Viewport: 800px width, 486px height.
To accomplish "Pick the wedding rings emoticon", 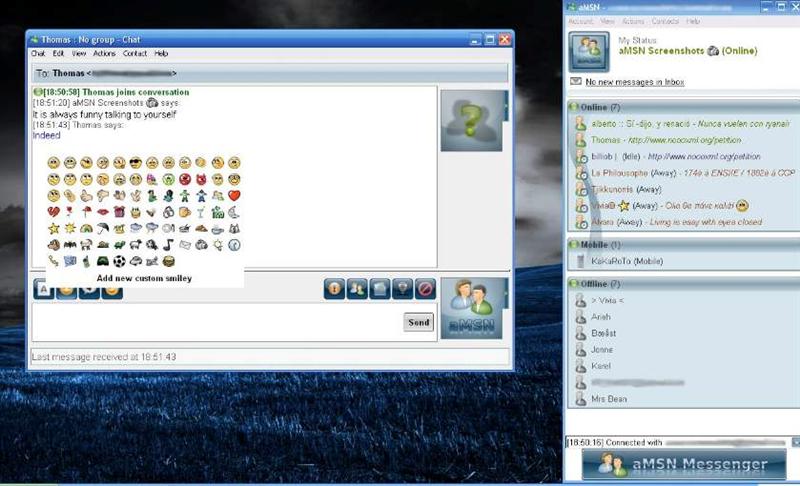I will 168,212.
